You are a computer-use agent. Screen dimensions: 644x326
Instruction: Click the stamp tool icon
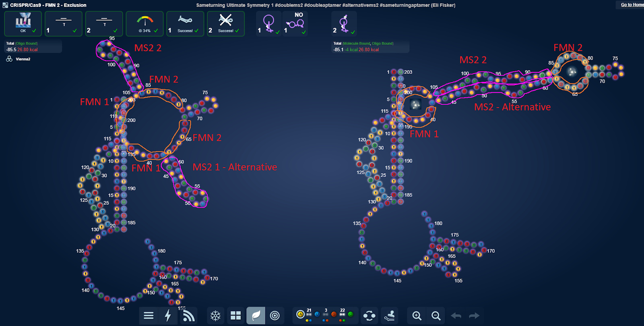(389, 316)
